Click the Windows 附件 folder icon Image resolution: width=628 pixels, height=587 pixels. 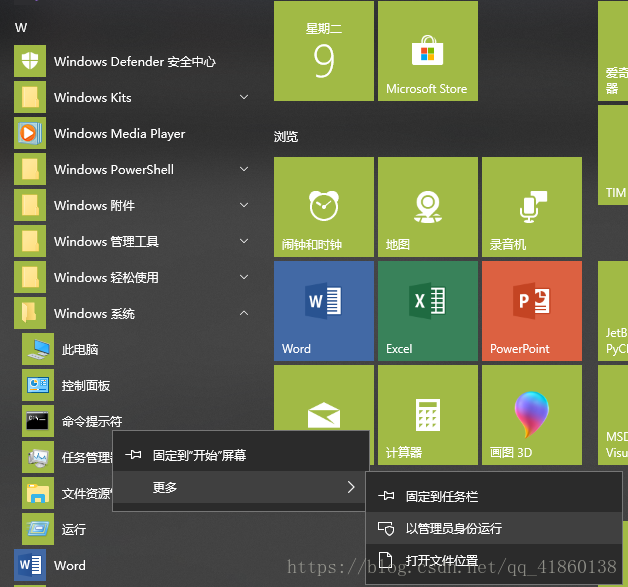(30, 205)
